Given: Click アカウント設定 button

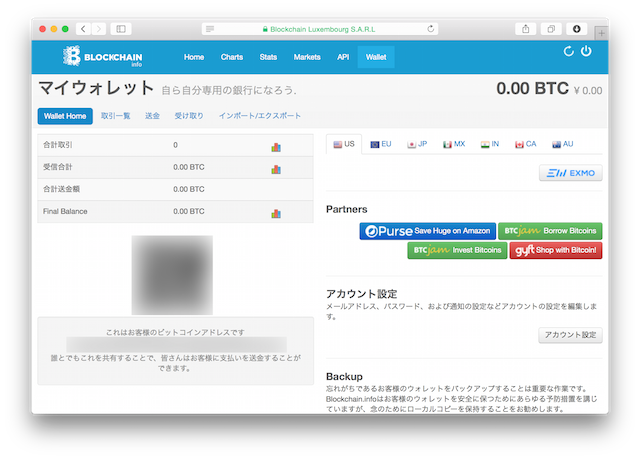Looking at the screenshot, I should coord(570,335).
